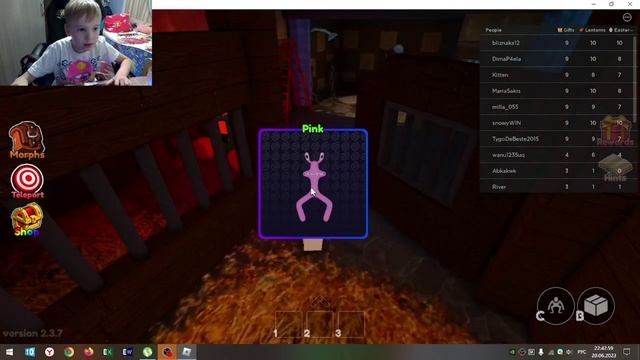Image resolution: width=640 pixels, height=360 pixels.
Task: Select inventory slot 3
Action: [x=351, y=324]
